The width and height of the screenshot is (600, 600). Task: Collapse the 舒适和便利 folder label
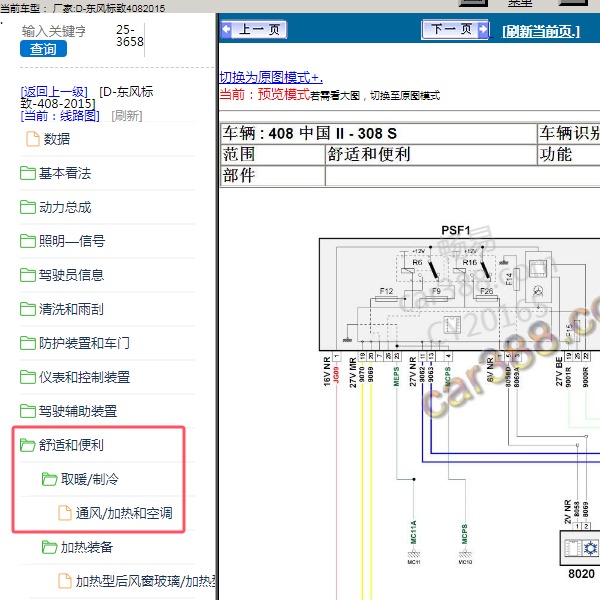pos(71,445)
